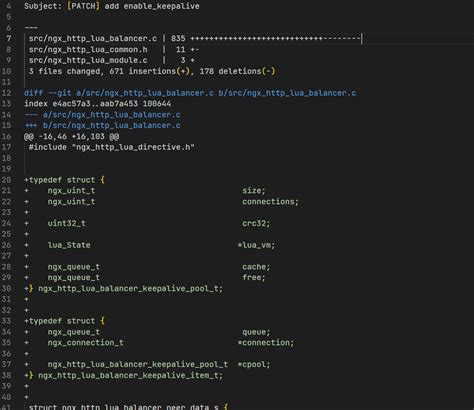
Task: Click hunk header '@@ -16,46 +16,103 @@'
Action: point(72,136)
